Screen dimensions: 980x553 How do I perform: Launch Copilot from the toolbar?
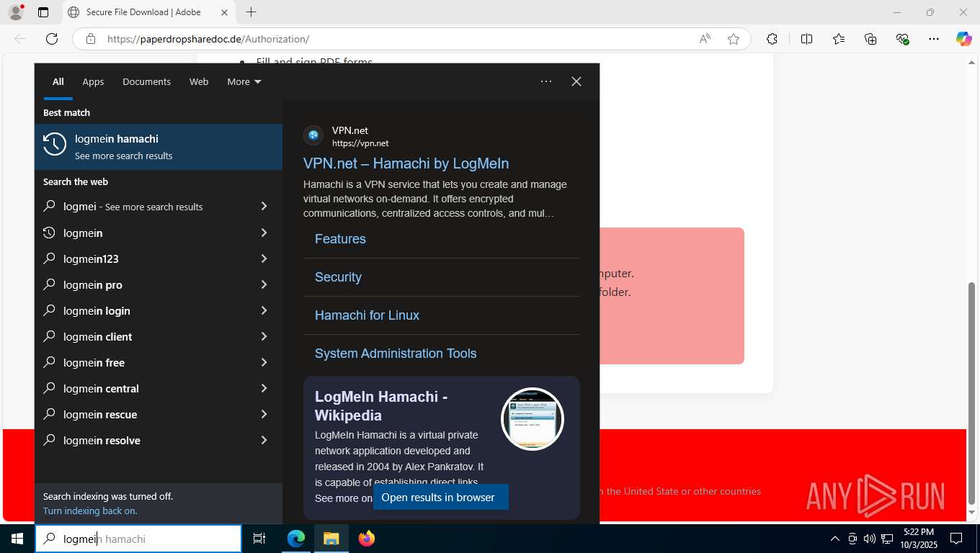click(963, 39)
